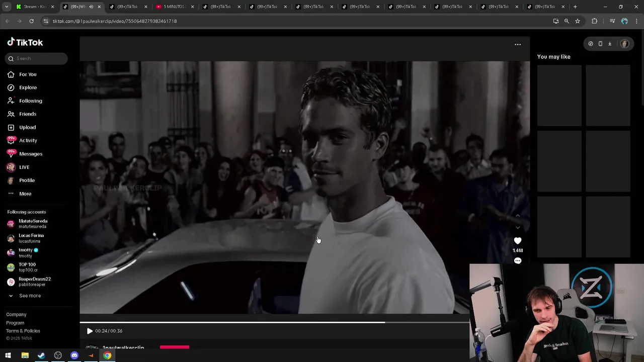This screenshot has width=644, height=362.
Task: Switch to the 5 MINUTOS YouTube tab
Action: (x=175, y=7)
